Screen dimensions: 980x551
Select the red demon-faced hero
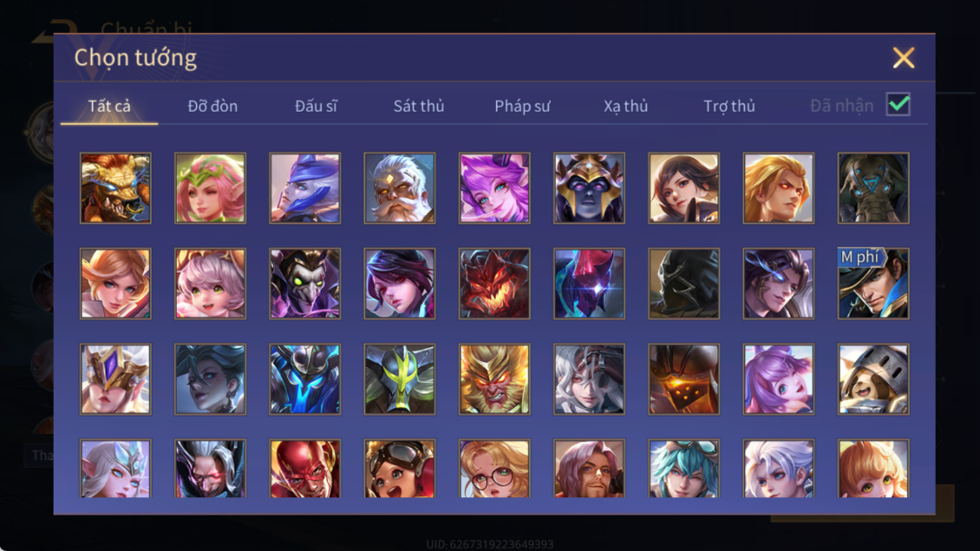(x=494, y=284)
